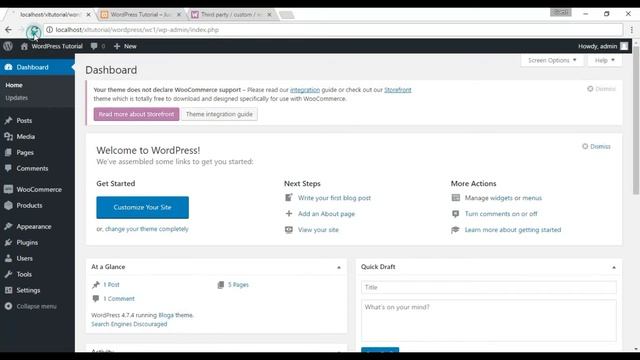This screenshot has width=640, height=360.
Task: Expand the Help dropdown
Action: point(604,60)
